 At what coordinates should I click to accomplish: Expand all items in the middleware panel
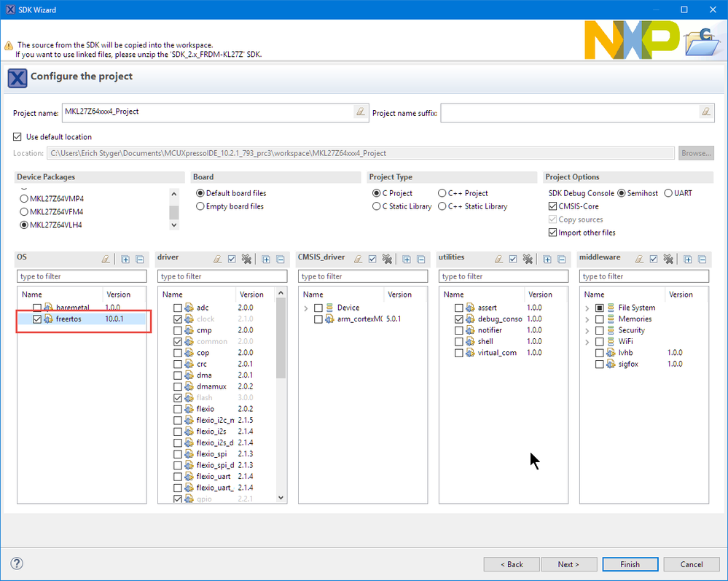point(688,259)
